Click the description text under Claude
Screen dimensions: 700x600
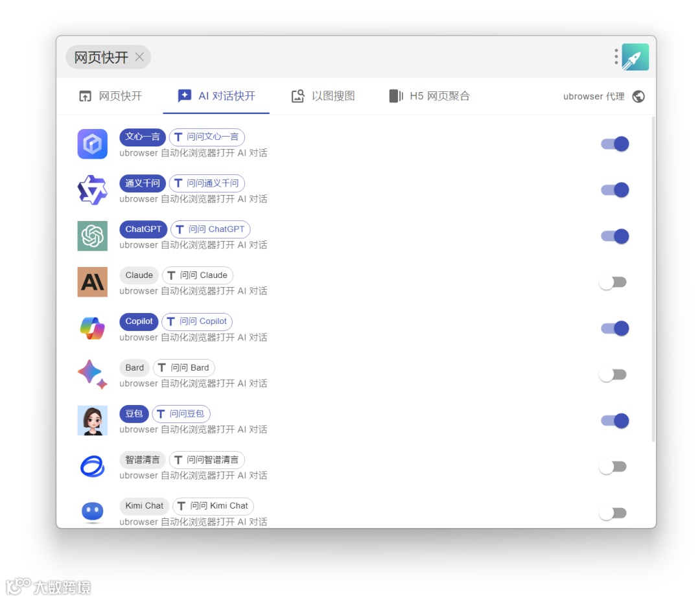click(193, 291)
